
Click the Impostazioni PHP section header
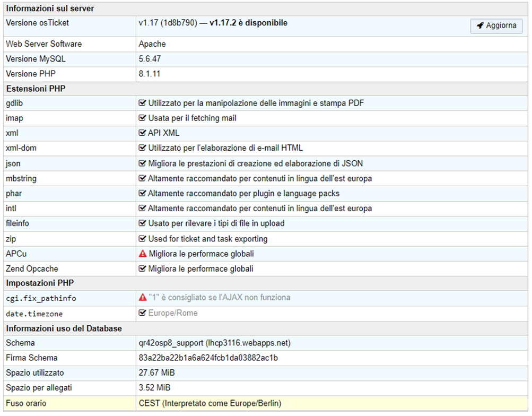[39, 283]
